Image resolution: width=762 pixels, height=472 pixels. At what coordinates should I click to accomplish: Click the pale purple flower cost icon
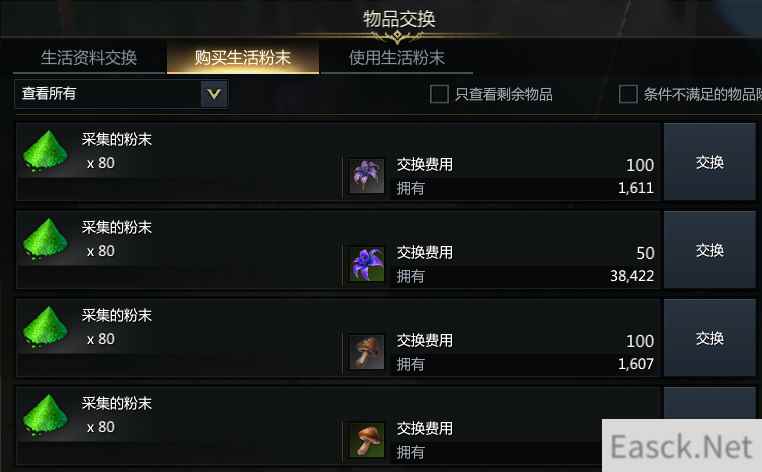coord(367,176)
